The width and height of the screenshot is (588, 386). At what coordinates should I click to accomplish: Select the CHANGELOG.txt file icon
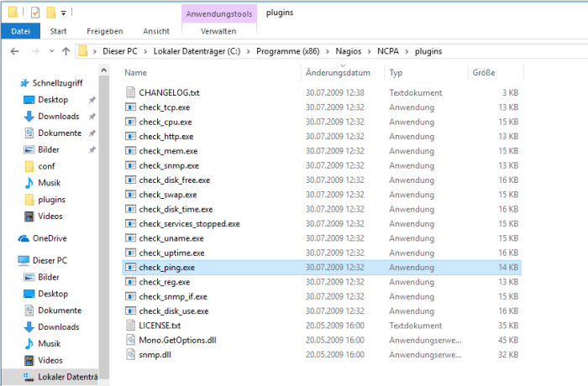point(130,92)
